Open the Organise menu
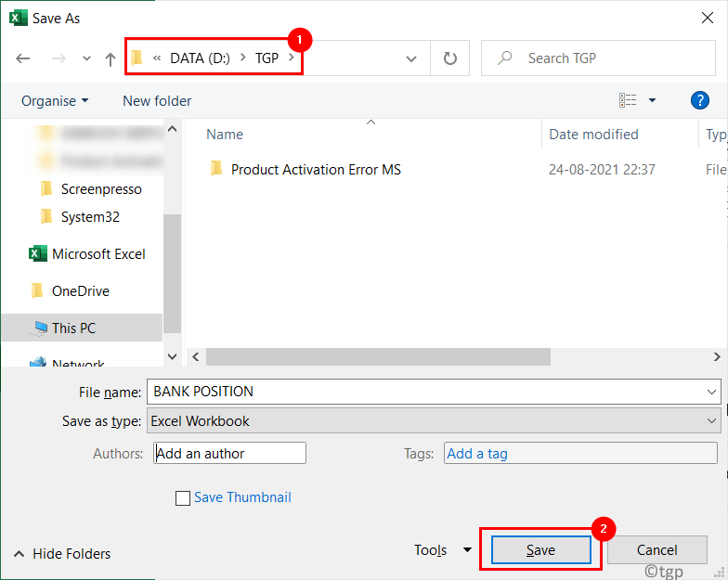728x580 pixels. coord(55,100)
